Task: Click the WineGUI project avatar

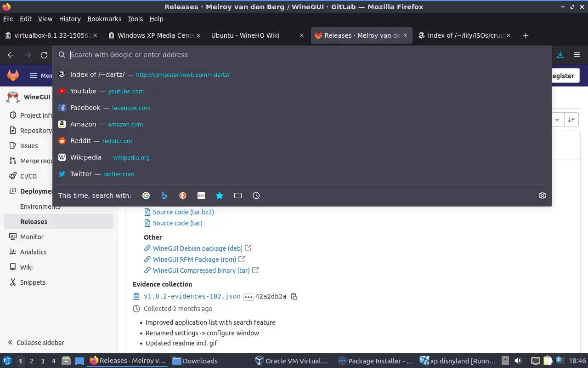Action: pyautogui.click(x=13, y=97)
